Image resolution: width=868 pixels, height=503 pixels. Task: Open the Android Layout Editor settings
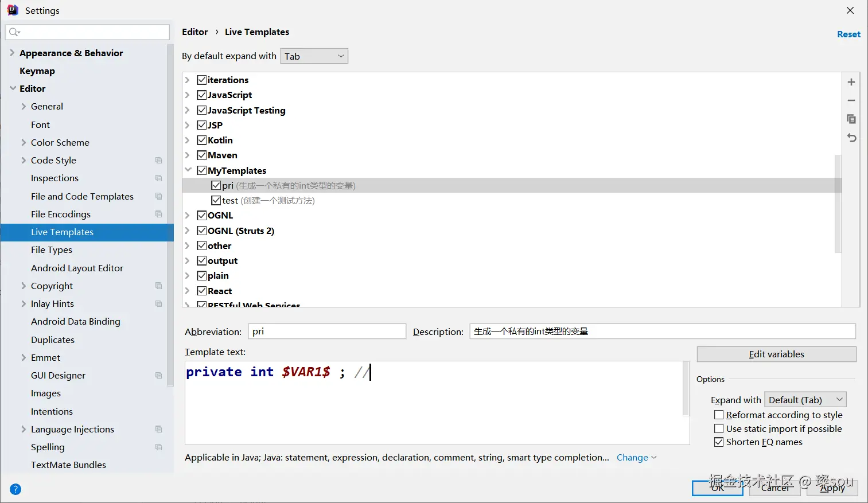pos(77,268)
